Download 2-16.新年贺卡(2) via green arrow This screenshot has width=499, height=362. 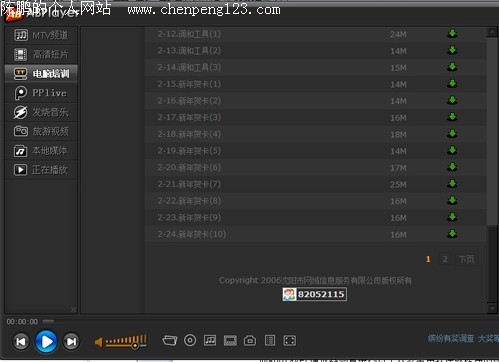coord(452,100)
